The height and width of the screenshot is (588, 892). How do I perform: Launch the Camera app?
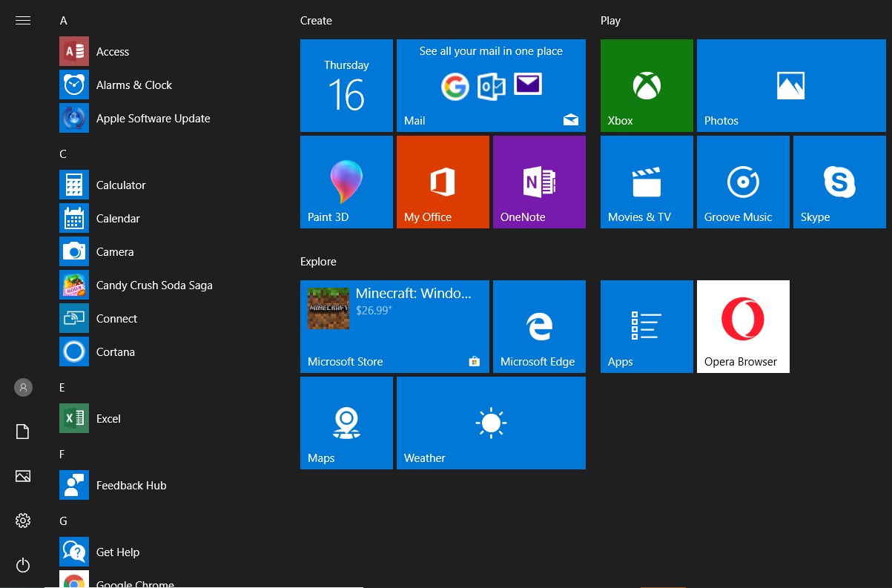[115, 251]
